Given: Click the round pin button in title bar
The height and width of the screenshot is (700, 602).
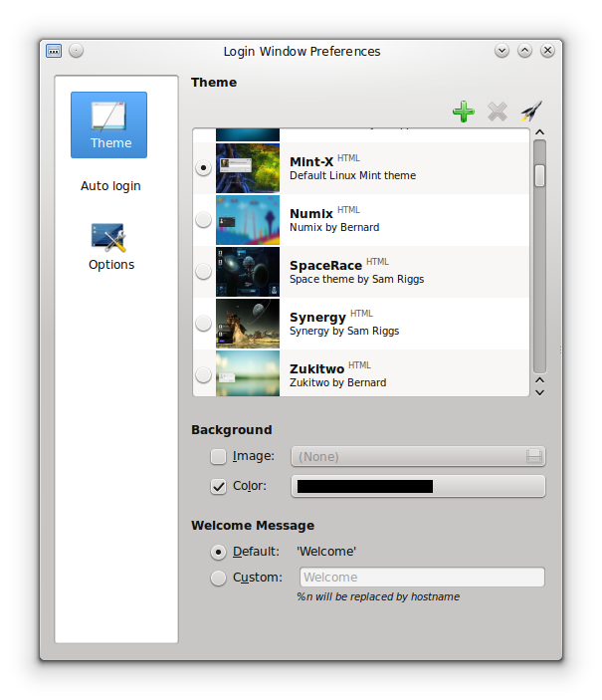Looking at the screenshot, I should click(76, 51).
